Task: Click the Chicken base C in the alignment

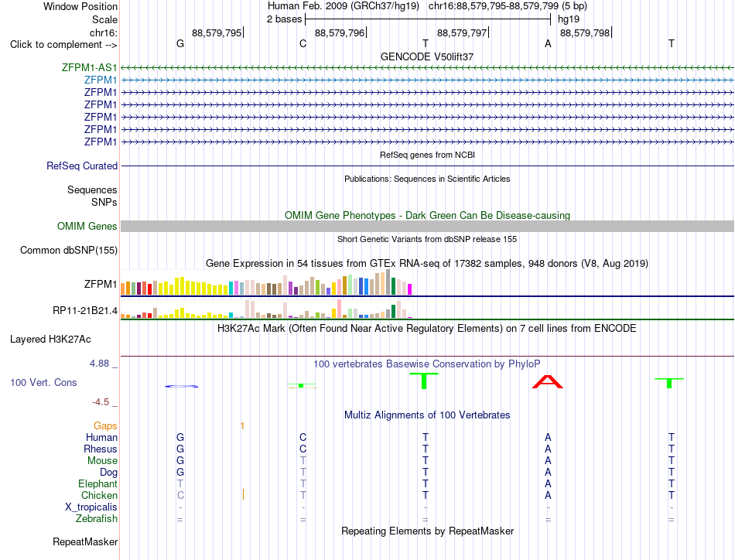Action: (x=180, y=495)
